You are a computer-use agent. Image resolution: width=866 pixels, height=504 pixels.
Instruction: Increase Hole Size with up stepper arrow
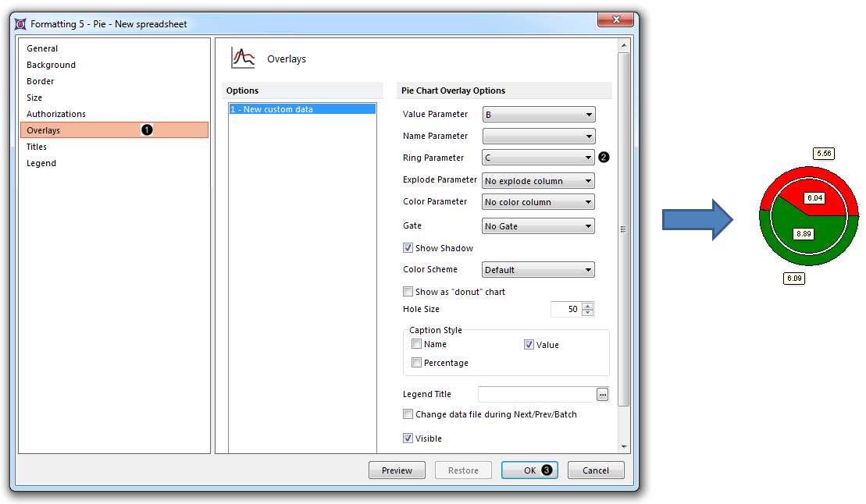(x=588, y=306)
